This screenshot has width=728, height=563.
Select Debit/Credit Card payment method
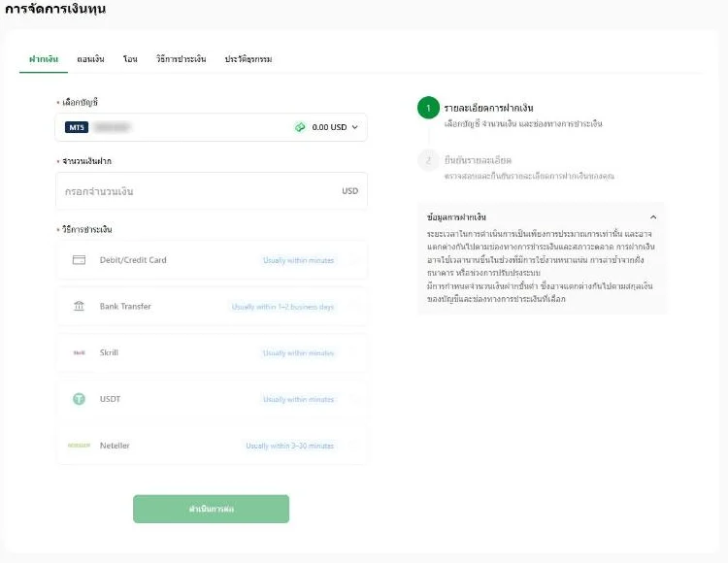pyautogui.click(x=212, y=260)
